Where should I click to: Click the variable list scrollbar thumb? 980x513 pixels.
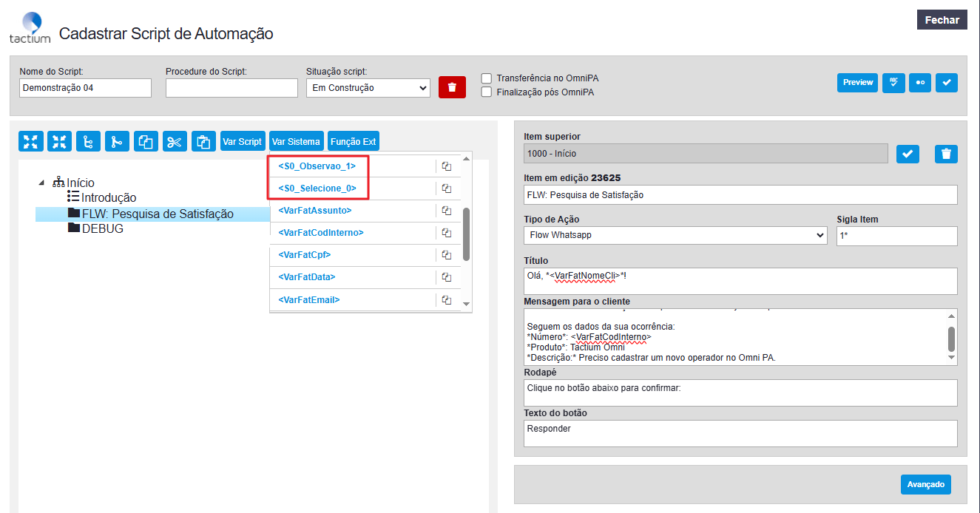tap(466, 234)
